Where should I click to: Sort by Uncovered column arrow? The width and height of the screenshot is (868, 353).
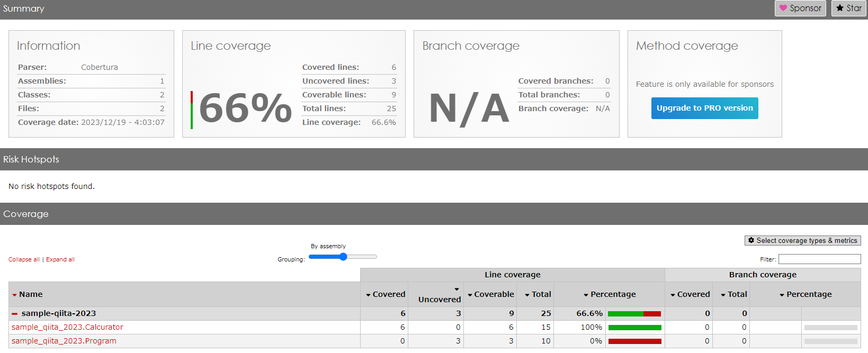point(457,289)
